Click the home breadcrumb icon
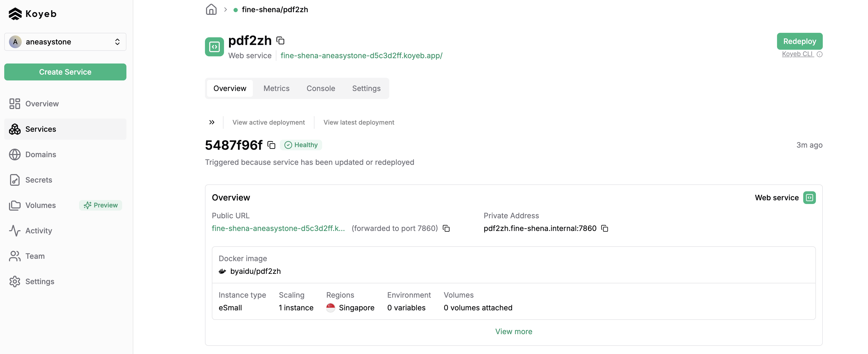 point(211,10)
